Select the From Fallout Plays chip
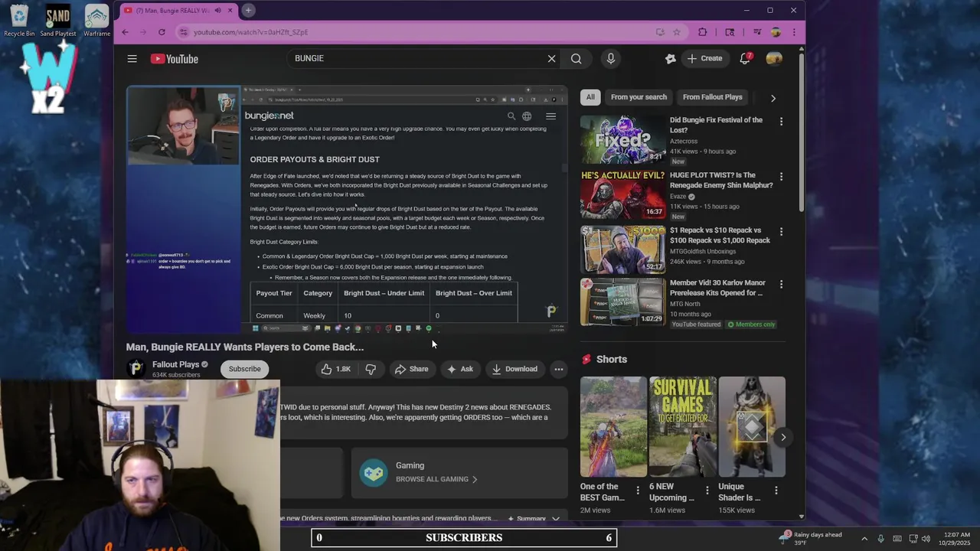 (x=712, y=97)
